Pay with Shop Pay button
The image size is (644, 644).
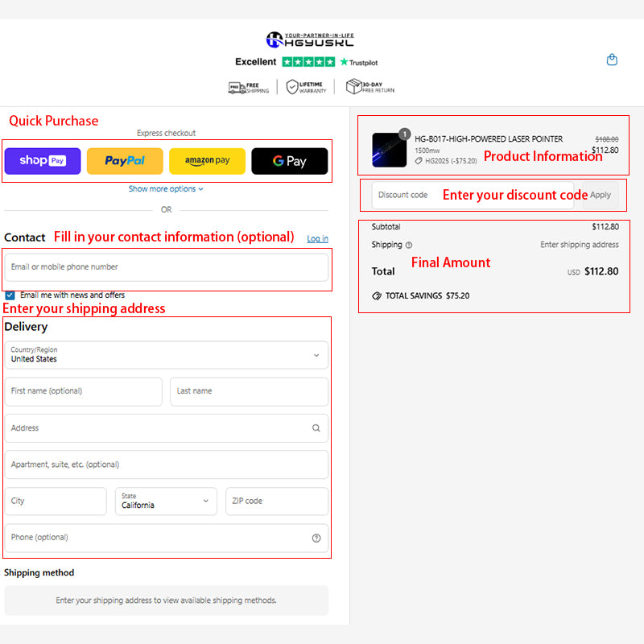(x=43, y=161)
